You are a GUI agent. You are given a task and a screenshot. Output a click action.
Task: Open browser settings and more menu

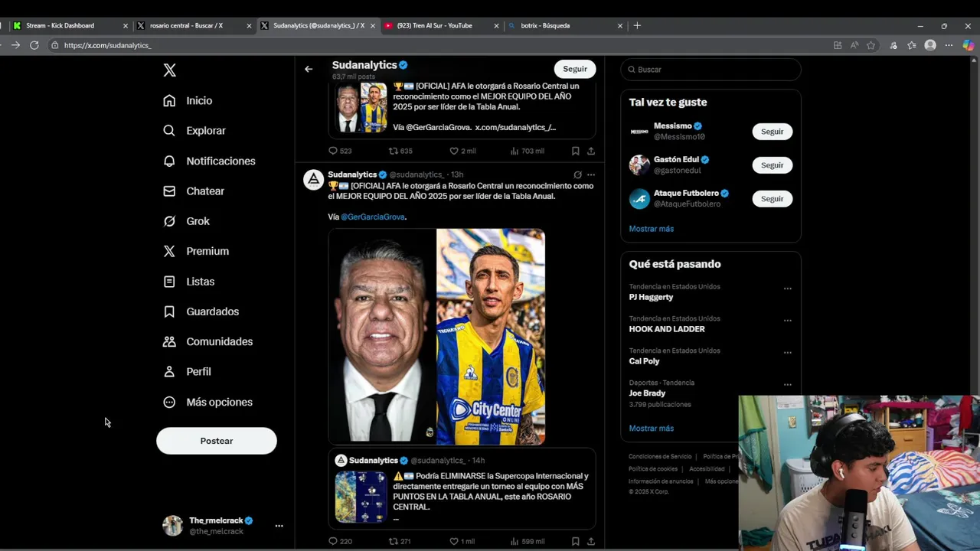point(949,45)
